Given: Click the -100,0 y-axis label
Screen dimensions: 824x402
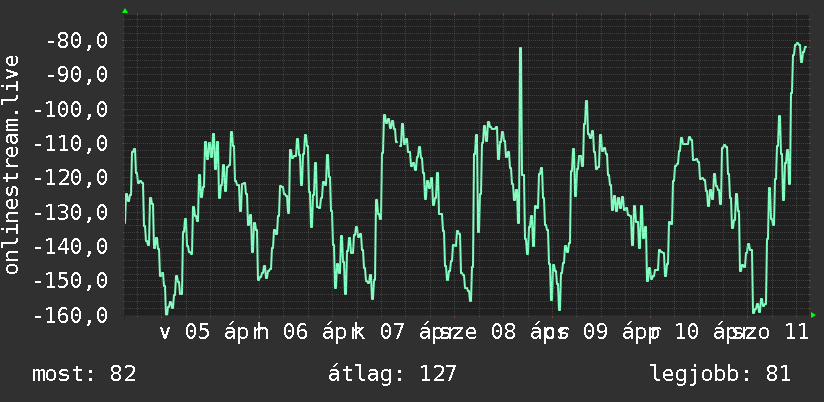Looking at the screenshot, I should pyautogui.click(x=70, y=110).
